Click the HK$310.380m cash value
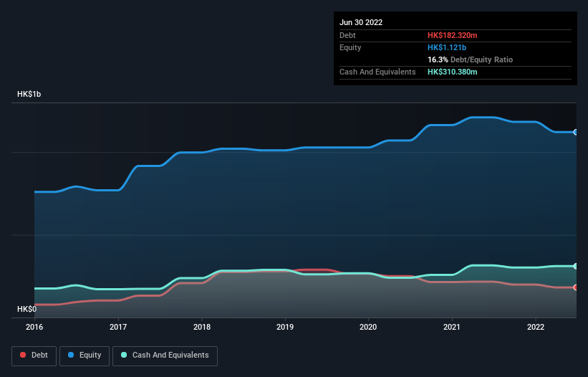 pos(452,72)
